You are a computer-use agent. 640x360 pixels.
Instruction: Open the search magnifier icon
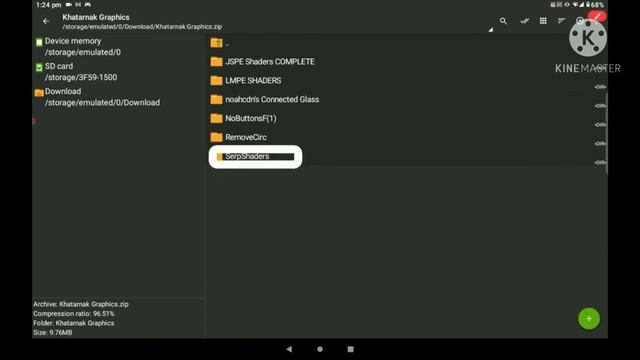(x=503, y=21)
